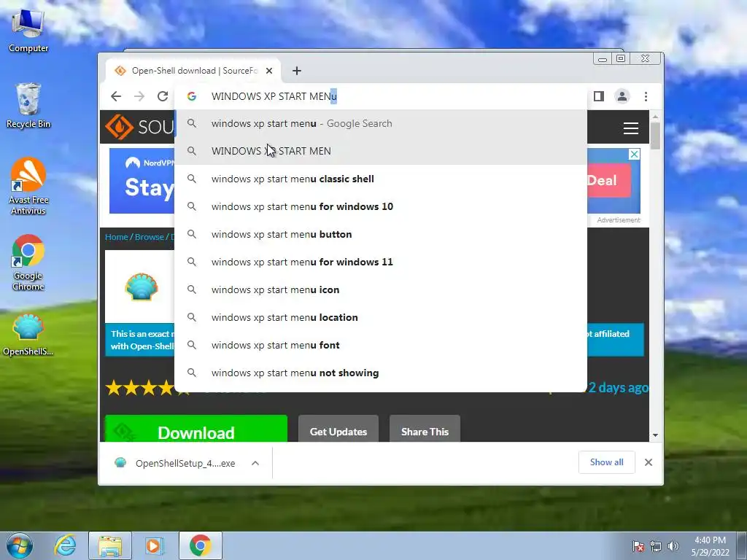This screenshot has height=560, width=747.
Task: Click the volume speaker tray icon
Action: point(673,545)
